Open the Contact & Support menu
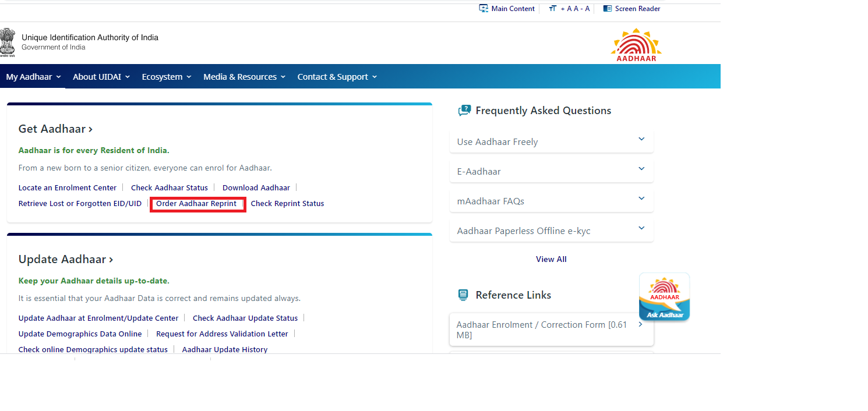The width and height of the screenshot is (868, 411). [333, 76]
